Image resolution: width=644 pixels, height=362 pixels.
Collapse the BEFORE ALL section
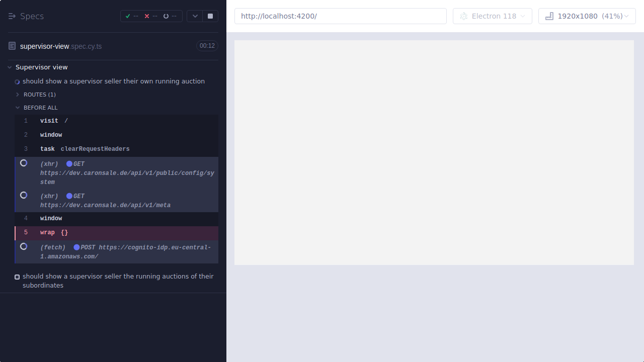tap(17, 108)
